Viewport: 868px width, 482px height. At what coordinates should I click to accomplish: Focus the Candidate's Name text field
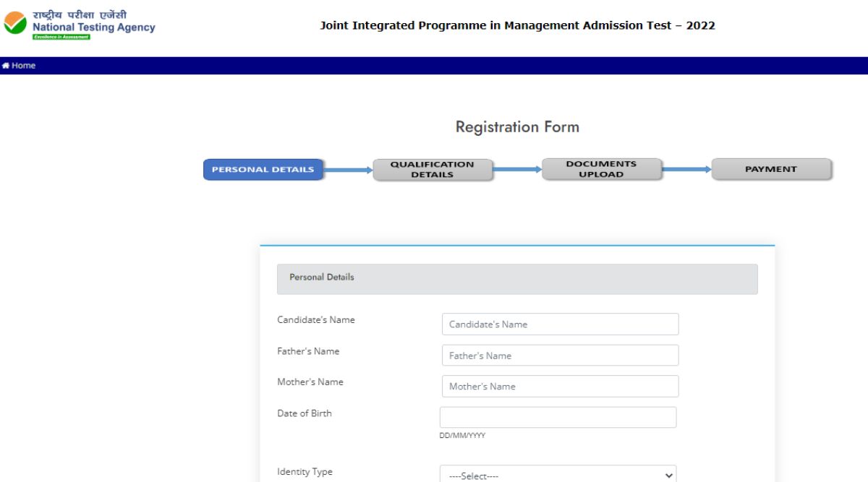click(560, 324)
